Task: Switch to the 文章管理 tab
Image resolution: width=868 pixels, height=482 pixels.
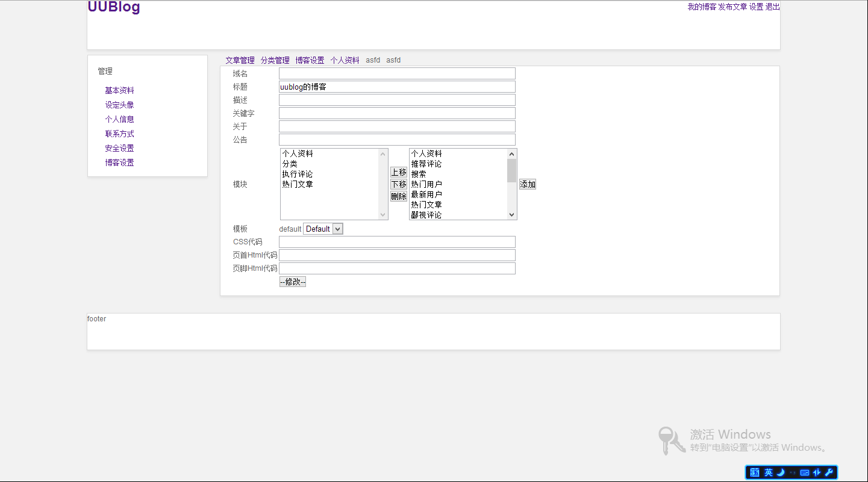Action: click(x=240, y=60)
